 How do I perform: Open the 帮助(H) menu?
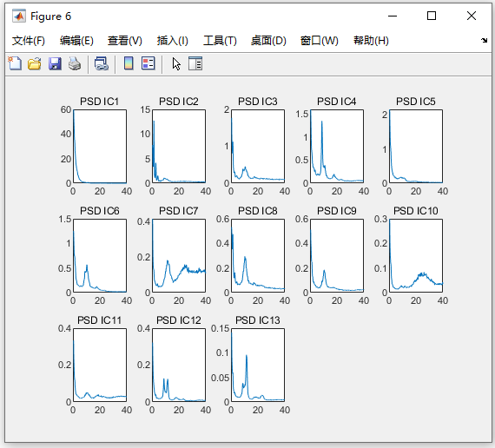click(371, 41)
